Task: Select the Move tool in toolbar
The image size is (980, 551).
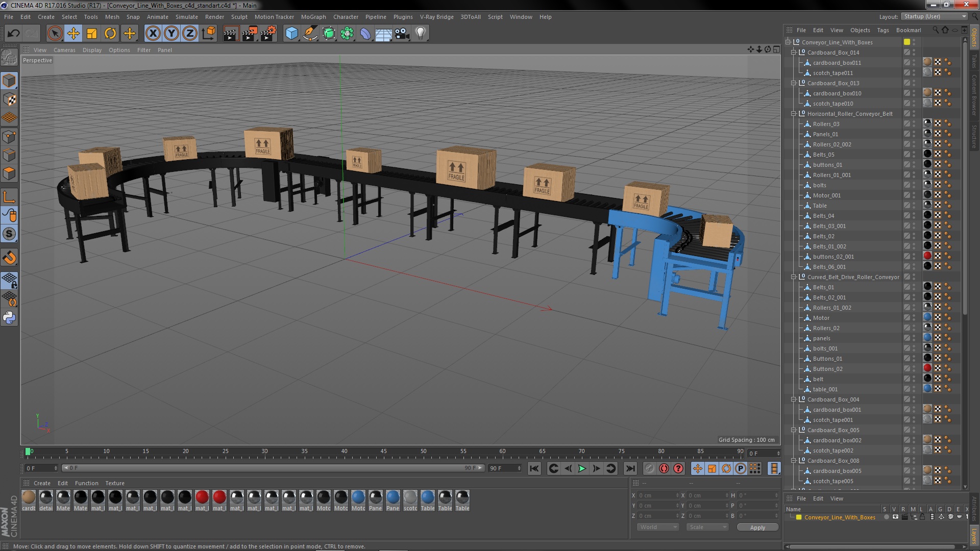Action: 73,34
